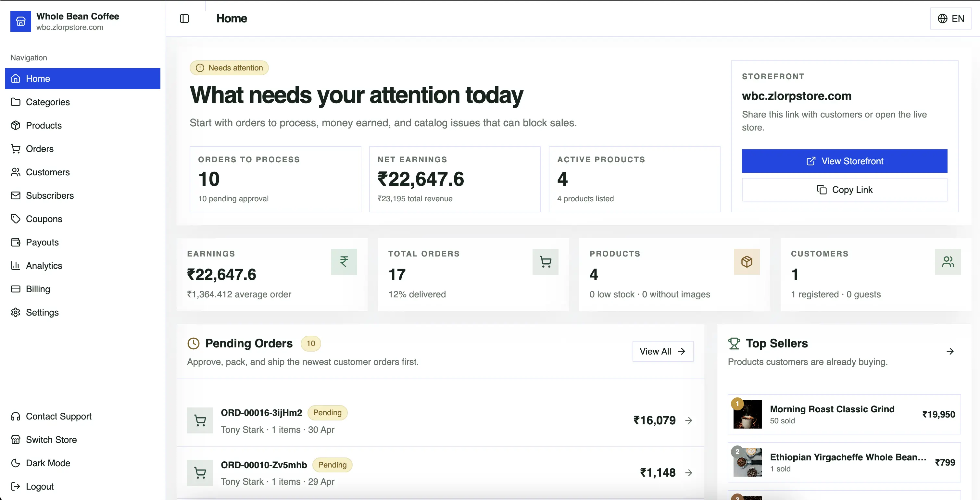
Task: Click the Top Sellers trophy icon
Action: coord(734,344)
